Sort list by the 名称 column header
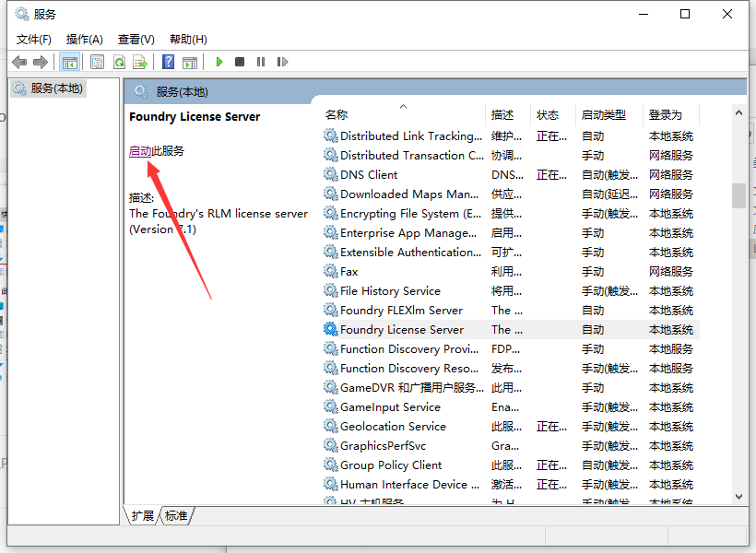The image size is (756, 553). pos(337,114)
